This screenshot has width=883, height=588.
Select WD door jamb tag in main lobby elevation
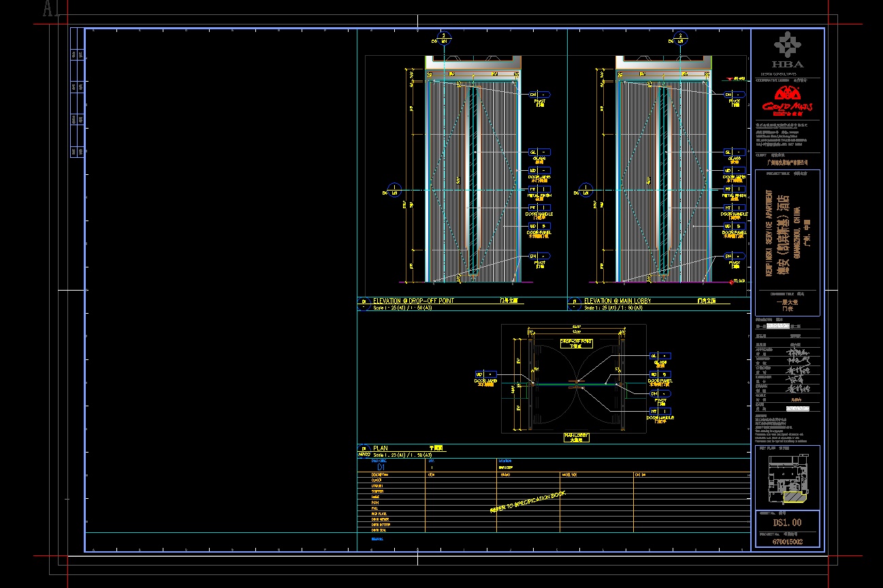point(736,171)
